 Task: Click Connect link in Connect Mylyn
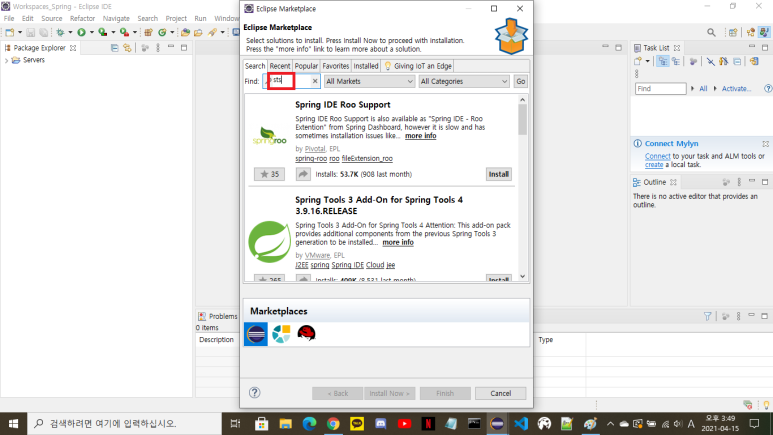(x=658, y=156)
